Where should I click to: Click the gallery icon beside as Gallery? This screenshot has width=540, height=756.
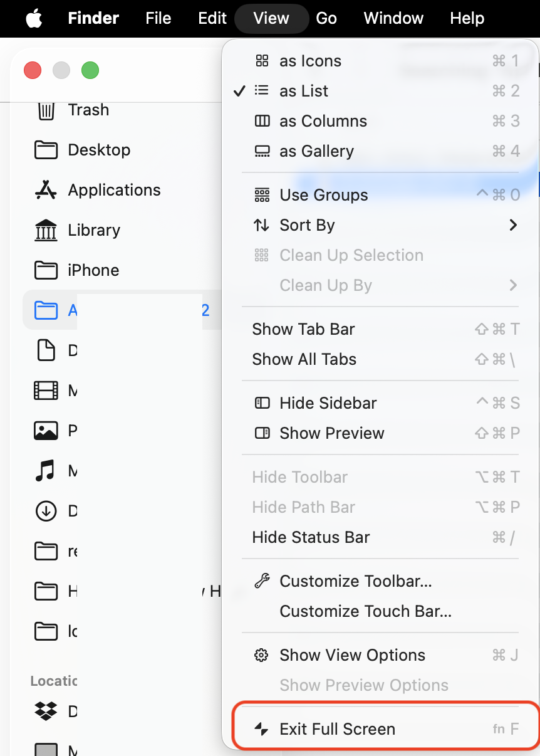[262, 151]
